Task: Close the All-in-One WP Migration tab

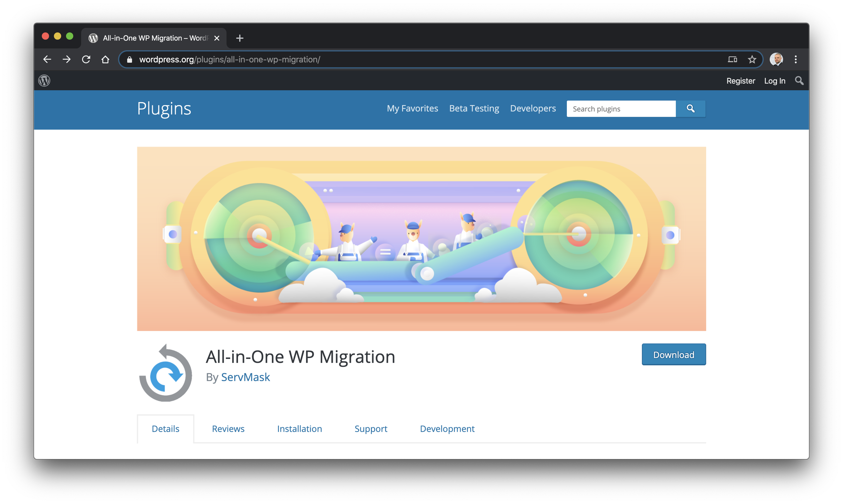Action: [x=217, y=38]
